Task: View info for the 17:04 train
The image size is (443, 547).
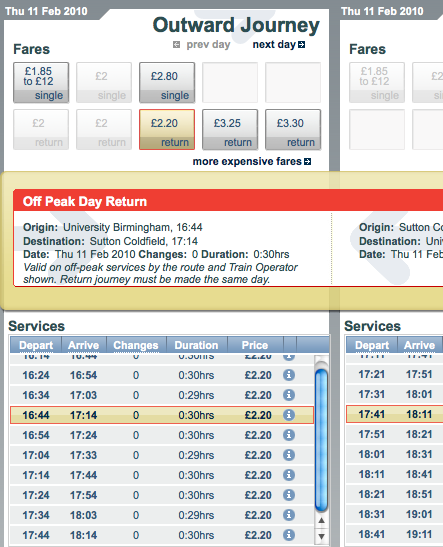Action: (289, 455)
